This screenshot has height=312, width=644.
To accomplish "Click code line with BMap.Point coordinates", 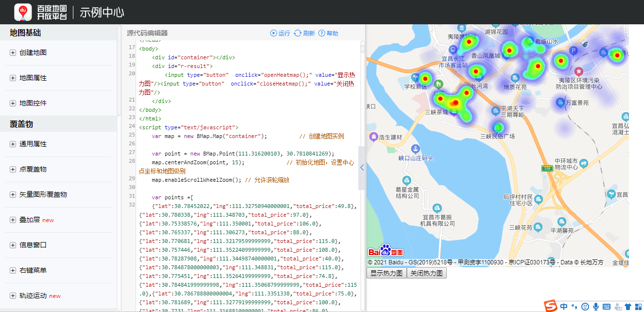I will [243, 154].
